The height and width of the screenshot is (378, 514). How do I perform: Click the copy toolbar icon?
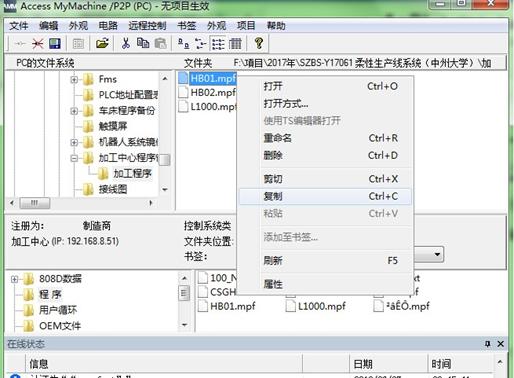tap(143, 43)
